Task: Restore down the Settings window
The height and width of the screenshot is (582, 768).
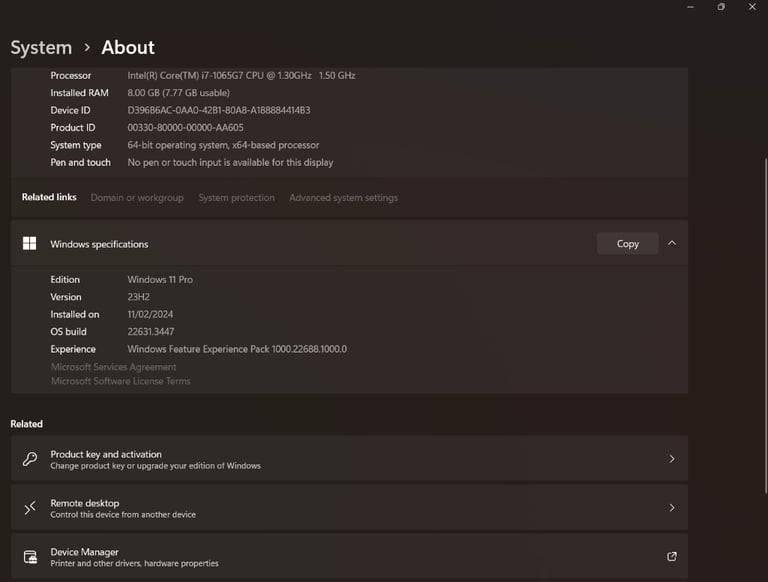Action: pos(721,7)
